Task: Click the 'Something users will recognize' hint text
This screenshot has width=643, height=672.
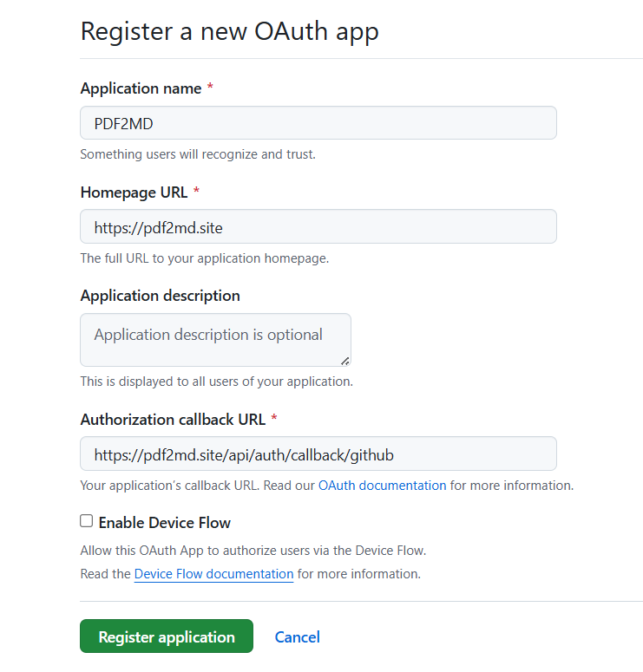Action: point(198,154)
